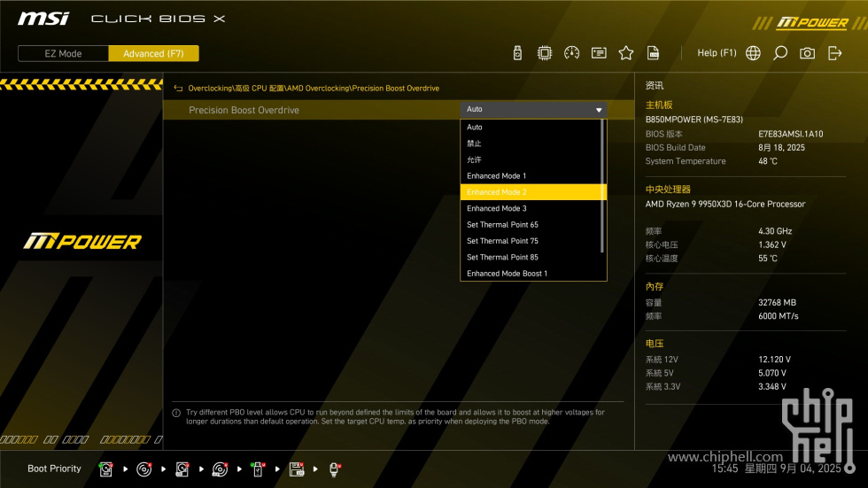Open search with the magnifier icon
The height and width of the screenshot is (488, 868).
780,53
